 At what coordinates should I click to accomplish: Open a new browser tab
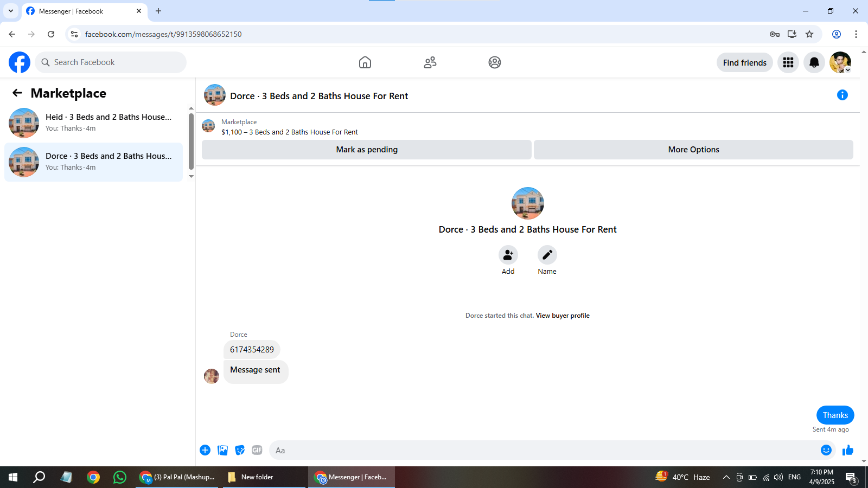158,11
